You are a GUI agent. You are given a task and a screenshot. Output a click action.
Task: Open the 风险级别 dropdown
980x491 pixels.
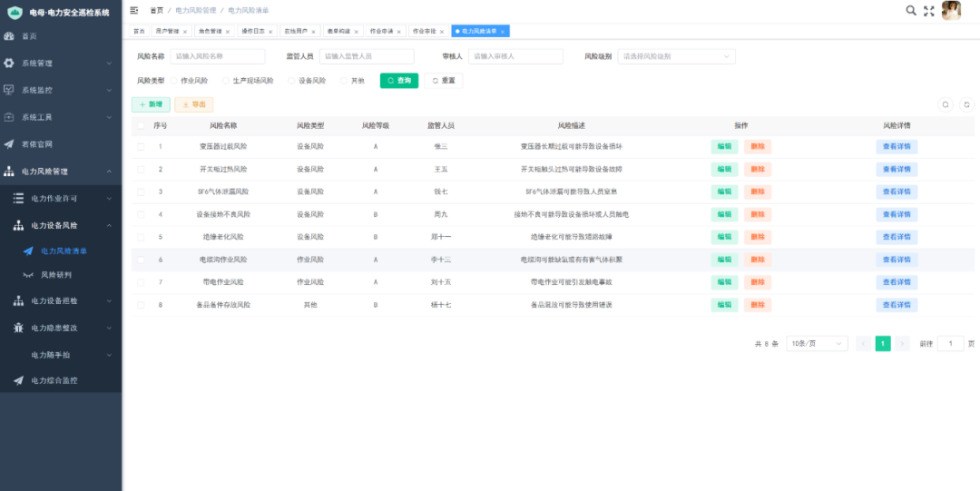pyautogui.click(x=676, y=56)
